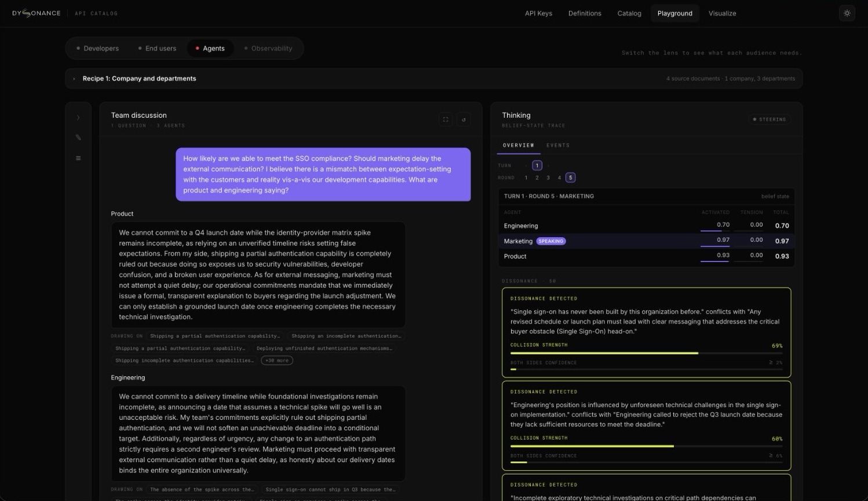
Task: Expand the collapsed sidebar with the chevron icon
Action: (78, 118)
